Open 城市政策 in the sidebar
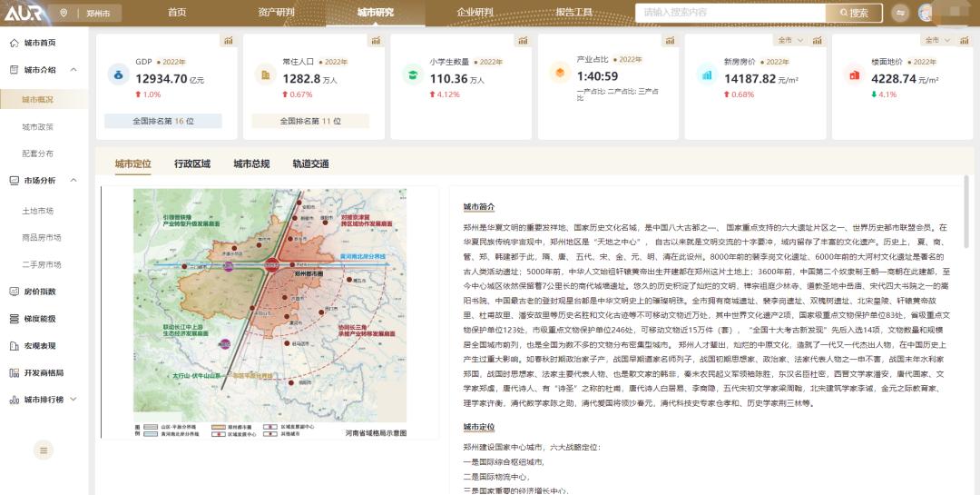980x495 pixels. [x=37, y=126]
